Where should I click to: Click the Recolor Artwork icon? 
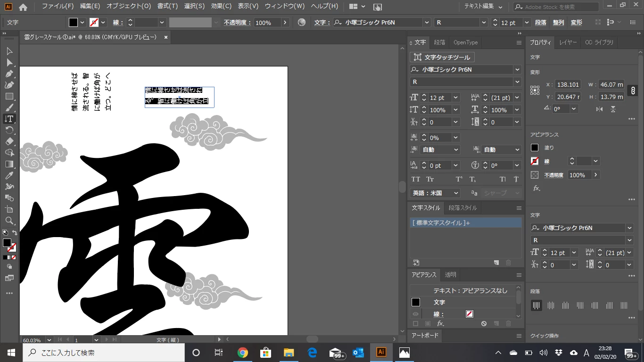pyautogui.click(x=302, y=22)
